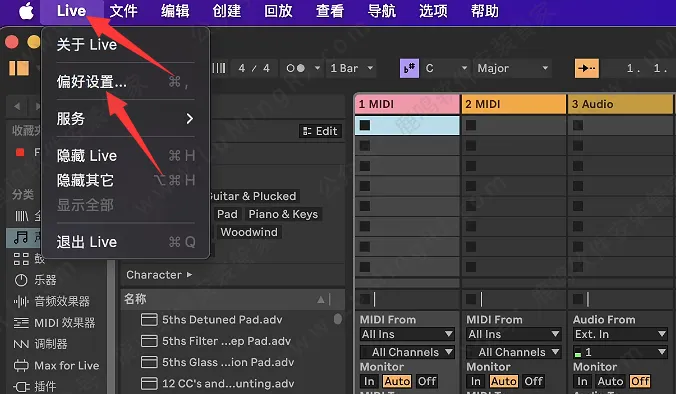
Task: Open the 编辑 menu
Action: point(175,11)
